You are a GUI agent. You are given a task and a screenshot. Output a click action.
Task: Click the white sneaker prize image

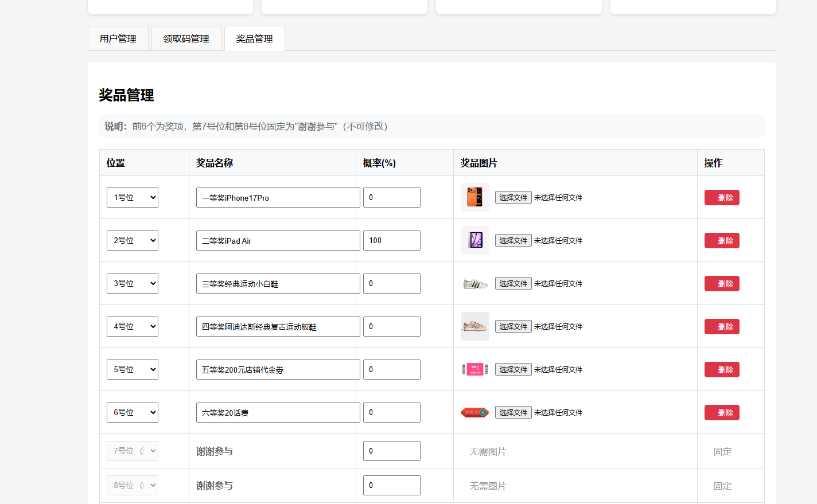pyautogui.click(x=474, y=283)
